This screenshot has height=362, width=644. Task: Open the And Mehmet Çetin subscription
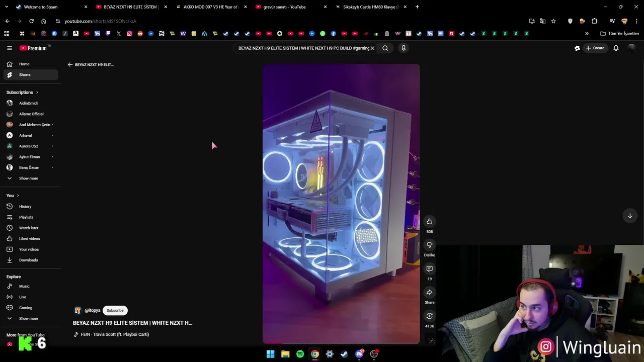[x=31, y=125]
